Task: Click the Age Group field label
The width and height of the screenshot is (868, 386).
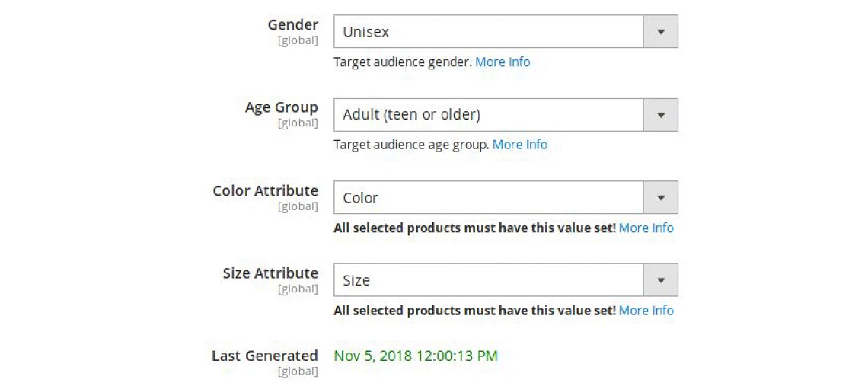Action: pyautogui.click(x=281, y=107)
